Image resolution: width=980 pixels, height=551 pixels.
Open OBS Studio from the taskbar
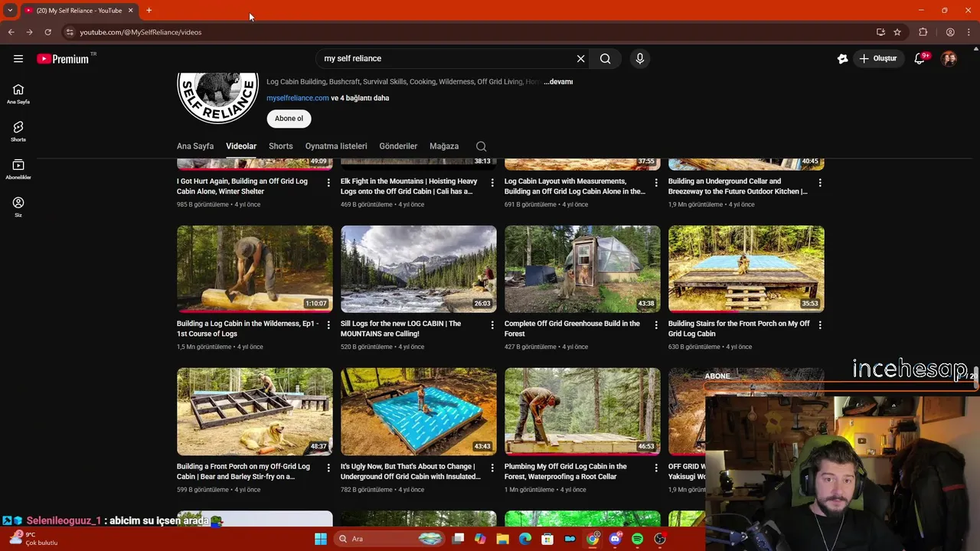tap(660, 539)
